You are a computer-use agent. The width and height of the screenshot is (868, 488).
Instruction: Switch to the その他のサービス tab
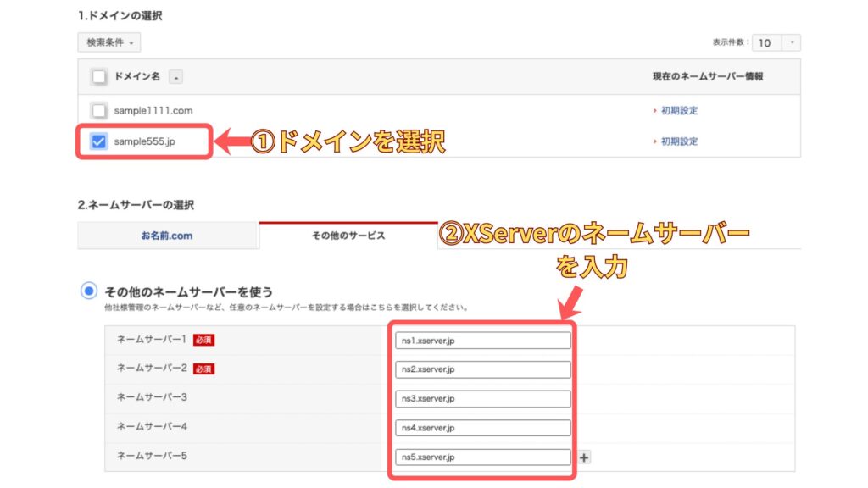348,236
